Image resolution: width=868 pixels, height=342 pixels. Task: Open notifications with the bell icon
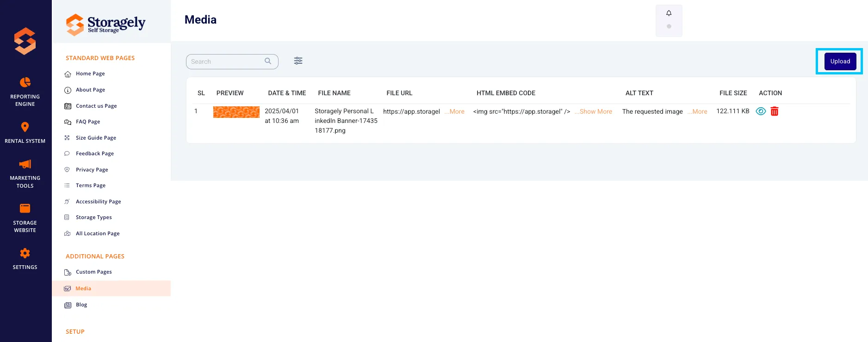[x=669, y=13]
